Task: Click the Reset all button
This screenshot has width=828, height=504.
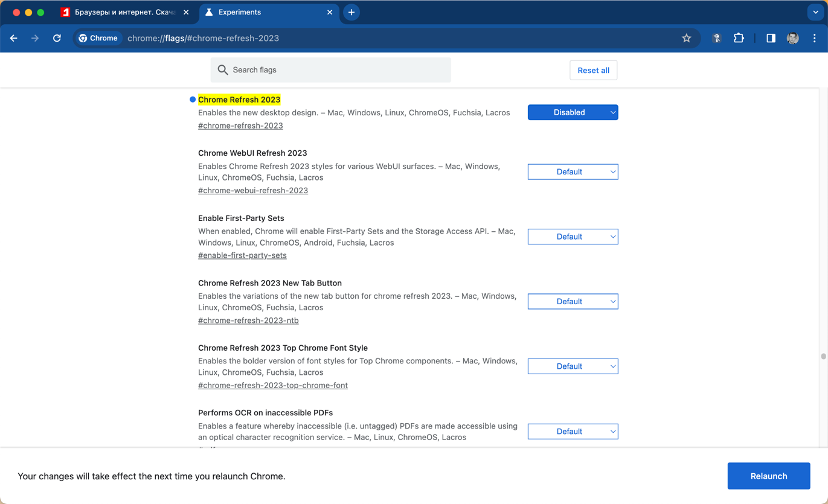Action: 593,70
